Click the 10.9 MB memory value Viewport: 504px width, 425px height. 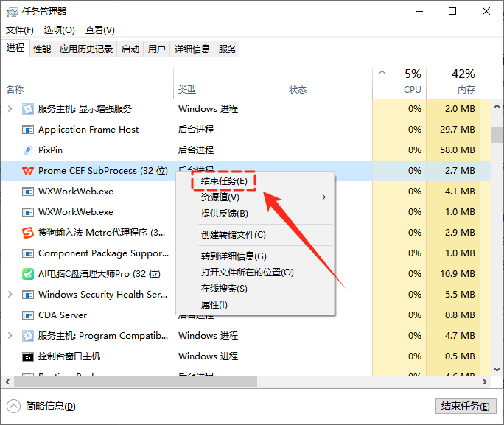tap(458, 274)
